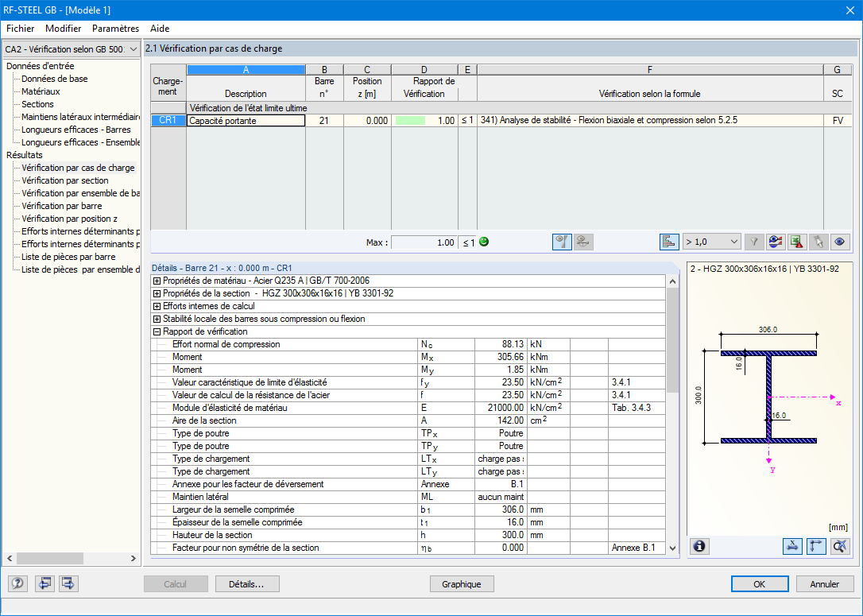Screen dimensions: 863x616
Task: Click the 'Effort normal de compression' row
Action: point(408,344)
